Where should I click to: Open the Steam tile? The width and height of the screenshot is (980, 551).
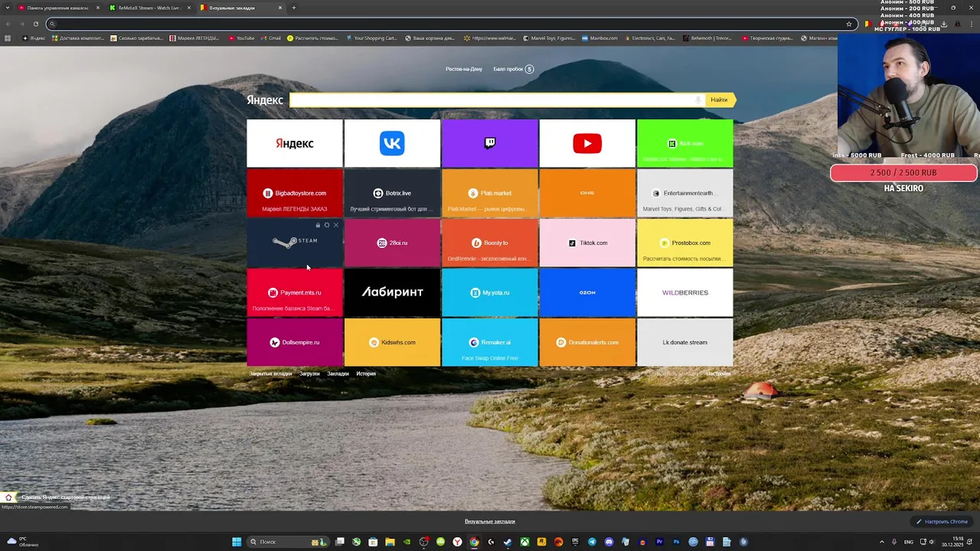pyautogui.click(x=295, y=243)
